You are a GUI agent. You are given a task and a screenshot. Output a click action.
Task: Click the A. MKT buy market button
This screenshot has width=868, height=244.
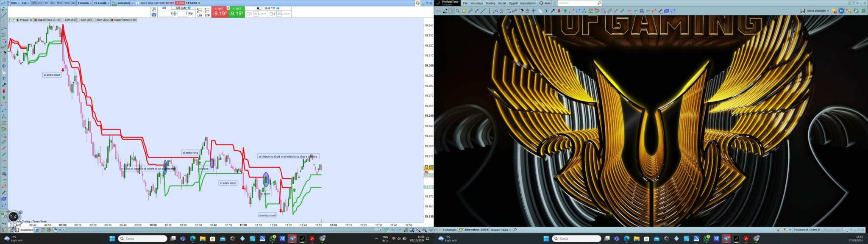tap(236, 12)
